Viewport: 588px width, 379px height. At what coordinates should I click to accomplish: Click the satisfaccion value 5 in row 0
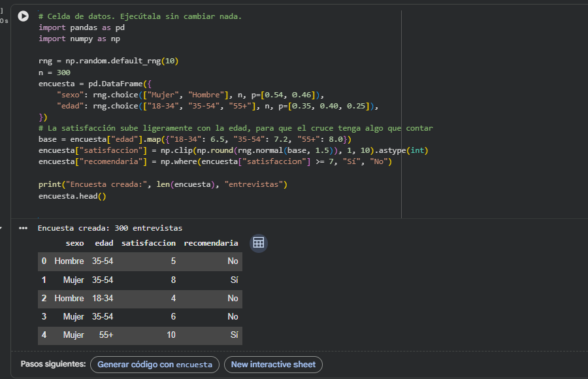173,261
